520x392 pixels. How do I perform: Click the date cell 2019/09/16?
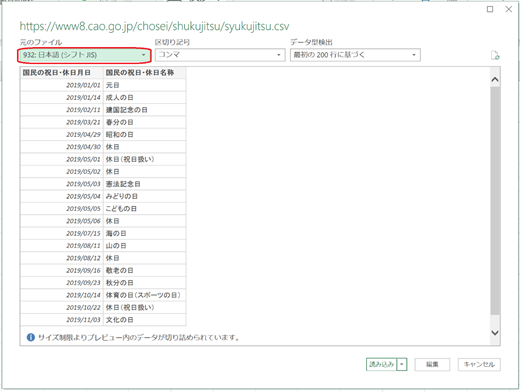[62, 270]
